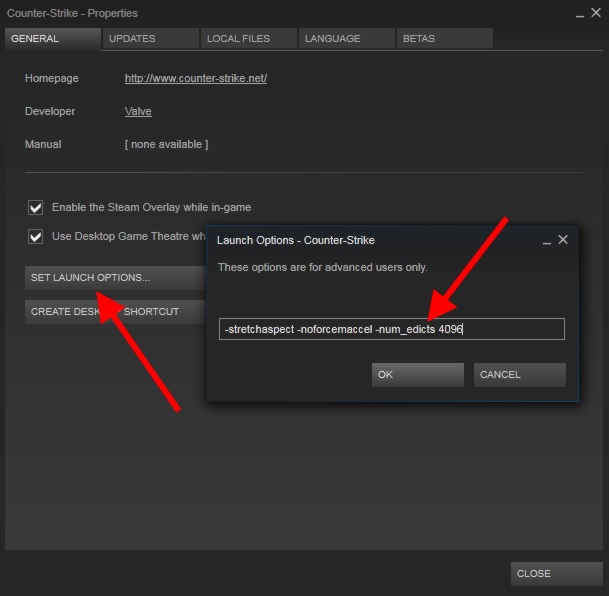Click the CLOSE button at the bottom

click(555, 574)
